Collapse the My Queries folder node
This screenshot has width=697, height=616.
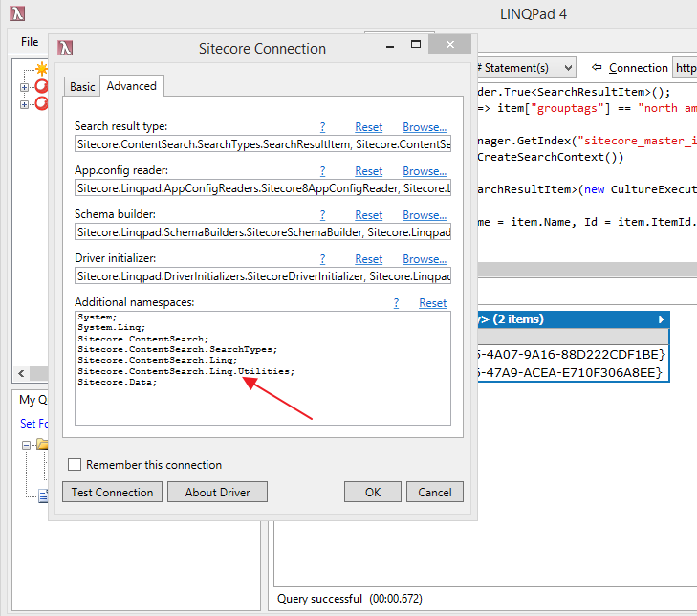(27, 445)
